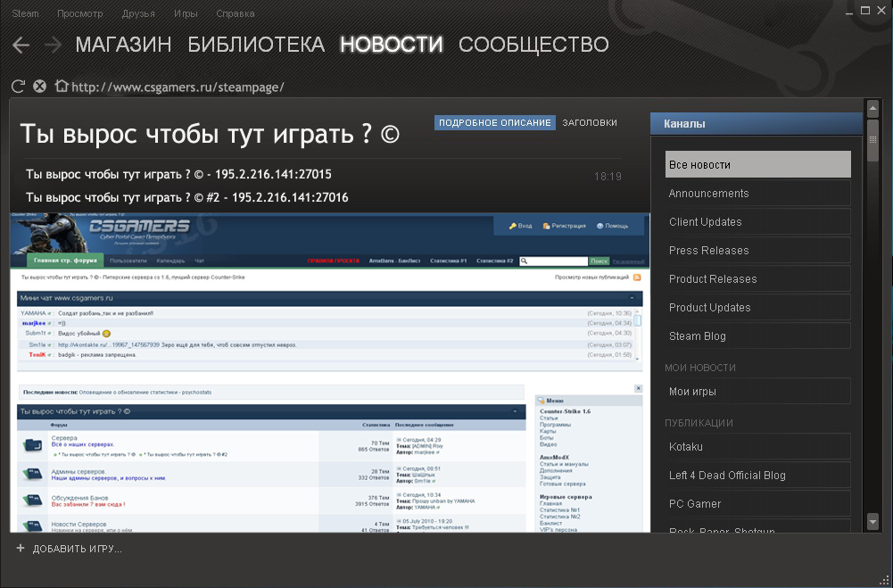Open the Главная стр. форума tab
This screenshot has width=893, height=588.
click(x=65, y=261)
